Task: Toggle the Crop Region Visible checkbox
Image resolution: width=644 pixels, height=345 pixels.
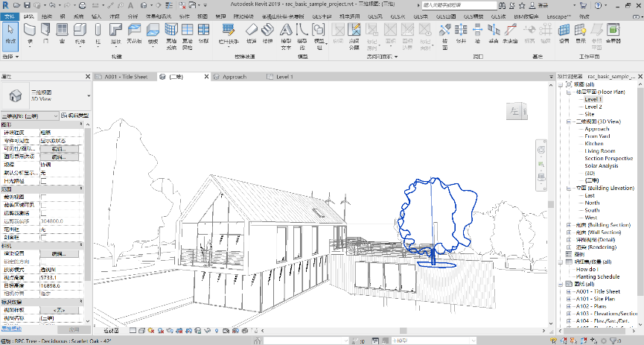Action: point(43,205)
